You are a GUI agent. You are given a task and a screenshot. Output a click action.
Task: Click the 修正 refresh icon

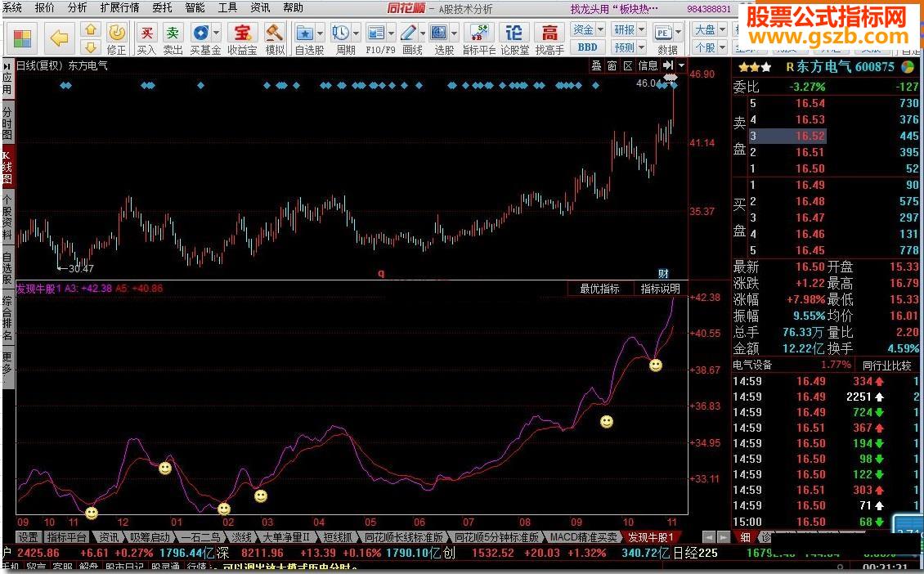pos(117,33)
